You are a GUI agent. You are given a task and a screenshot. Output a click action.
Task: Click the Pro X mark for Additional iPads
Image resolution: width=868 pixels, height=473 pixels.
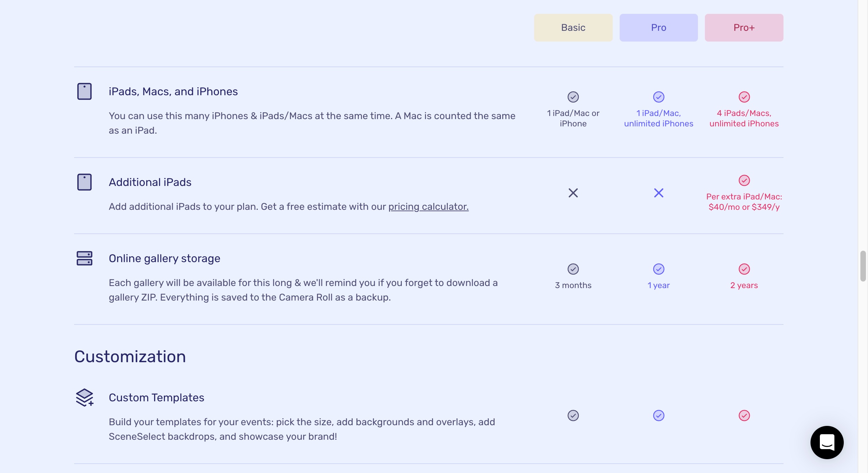coord(659,193)
